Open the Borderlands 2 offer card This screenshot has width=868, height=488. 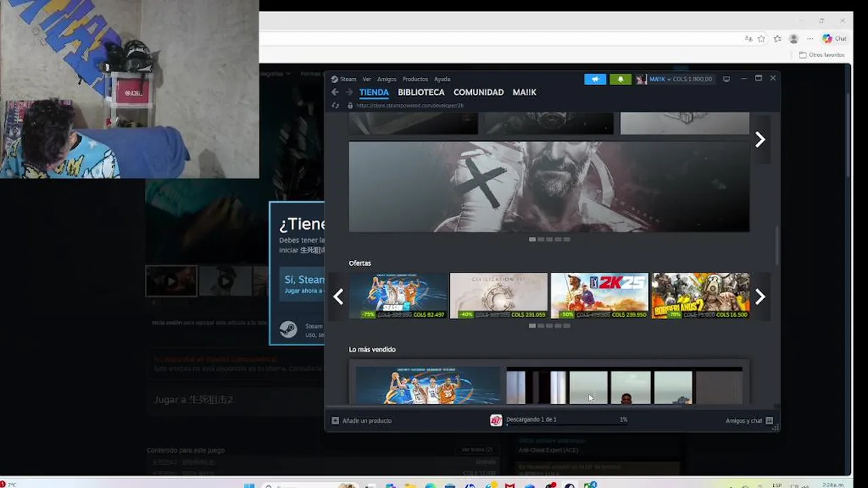pos(701,296)
